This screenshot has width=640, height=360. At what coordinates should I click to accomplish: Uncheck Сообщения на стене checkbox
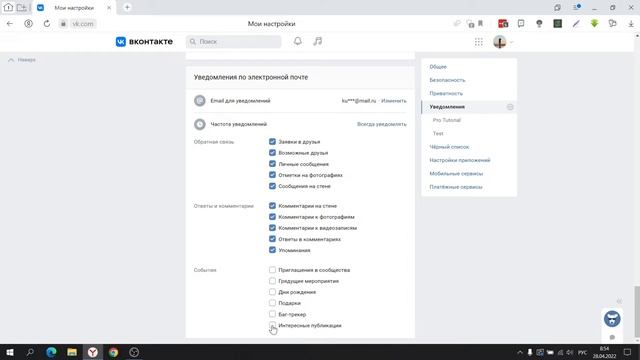tap(272, 186)
